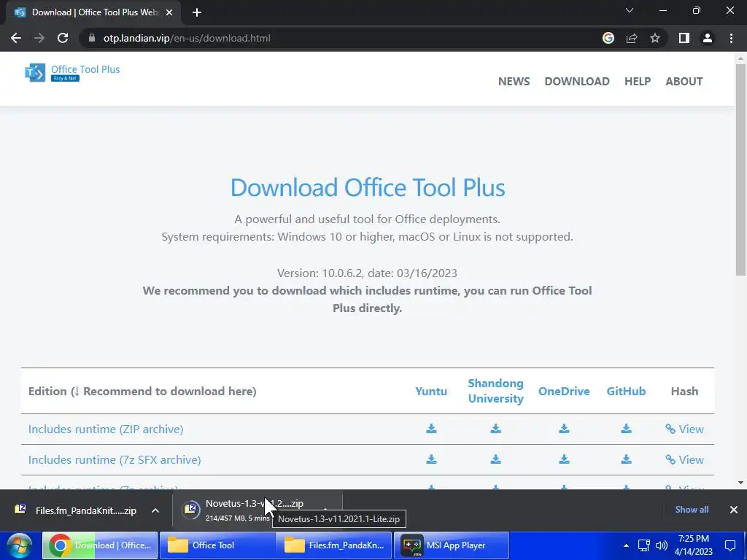Show hidden system tray icons
The height and width of the screenshot is (560, 747).
pyautogui.click(x=626, y=545)
